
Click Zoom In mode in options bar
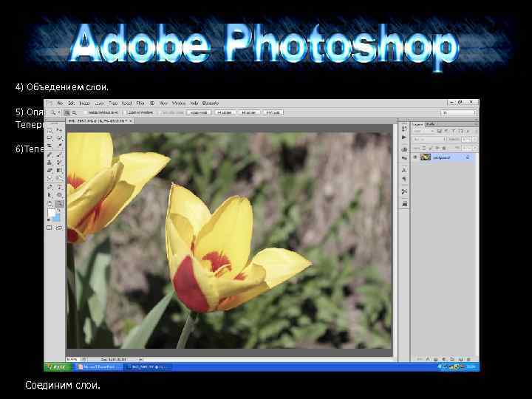pos(67,112)
